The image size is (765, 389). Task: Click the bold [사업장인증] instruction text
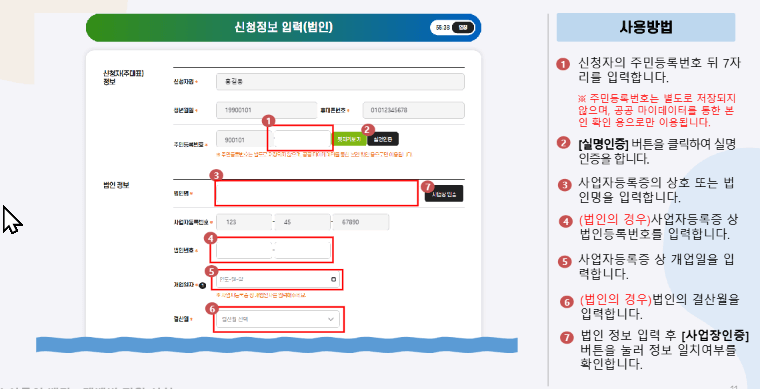pyautogui.click(x=715, y=336)
